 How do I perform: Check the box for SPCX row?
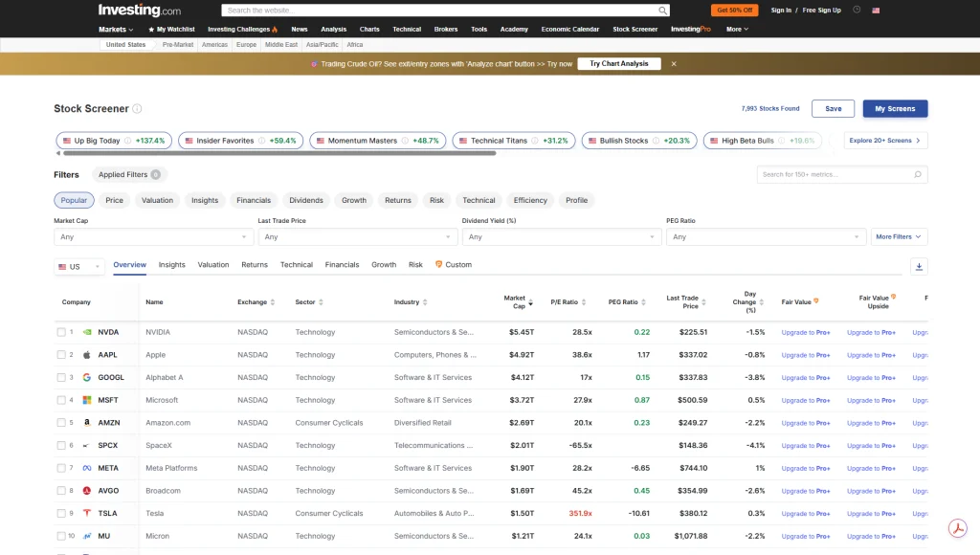pyautogui.click(x=61, y=446)
